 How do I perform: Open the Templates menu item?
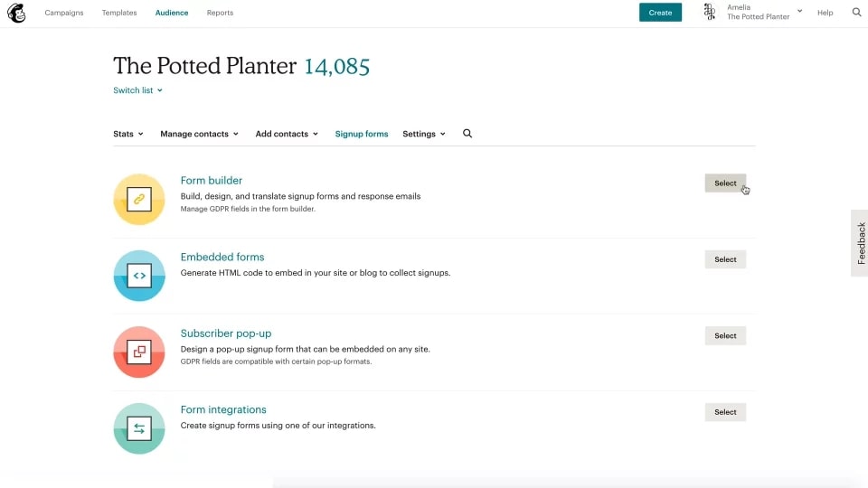coord(119,13)
